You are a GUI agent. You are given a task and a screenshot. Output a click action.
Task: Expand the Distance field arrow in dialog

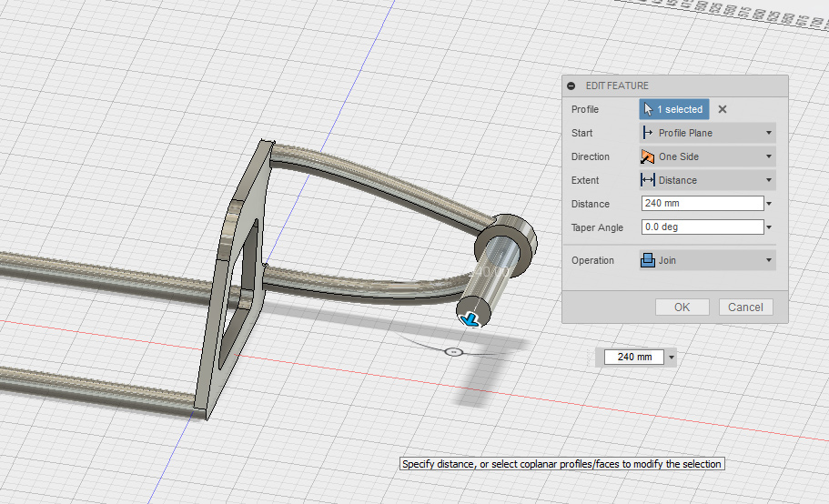point(769,204)
